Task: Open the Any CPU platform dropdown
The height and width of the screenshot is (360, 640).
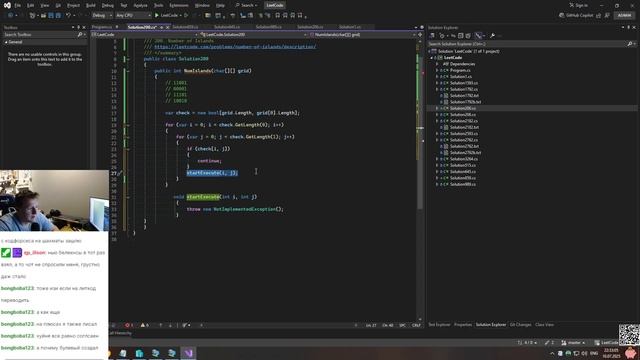Action: [133, 16]
